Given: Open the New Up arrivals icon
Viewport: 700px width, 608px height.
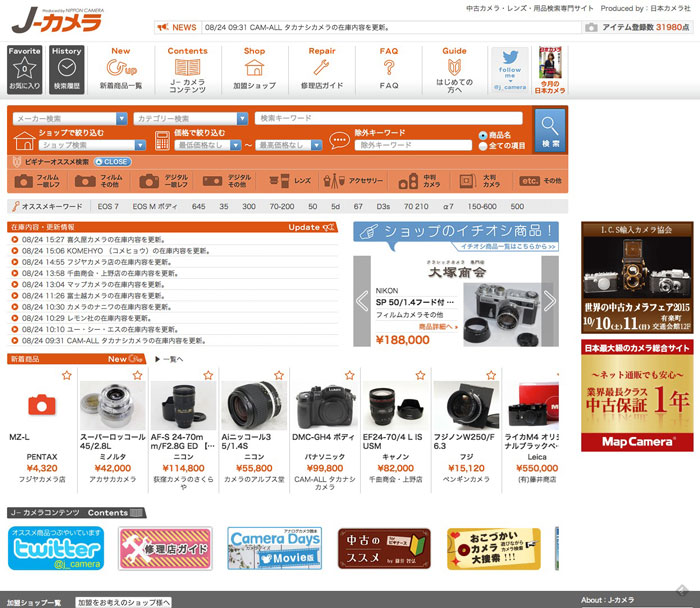Looking at the screenshot, I should coord(121,69).
